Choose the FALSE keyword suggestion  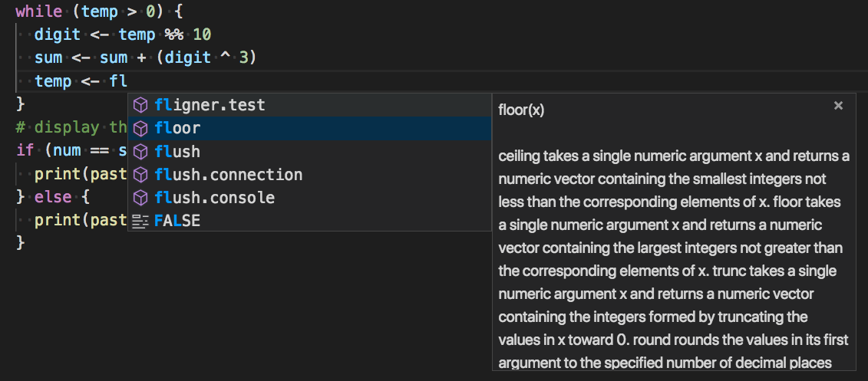[x=177, y=221]
